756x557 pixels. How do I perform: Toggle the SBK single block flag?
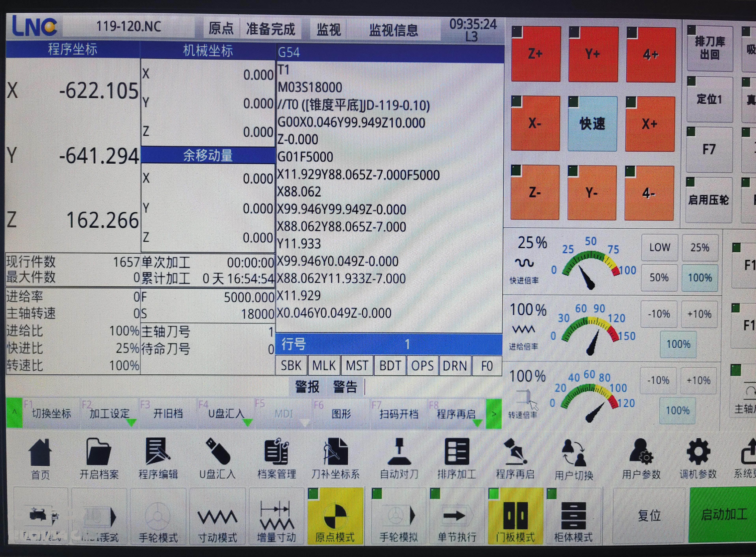click(x=291, y=366)
